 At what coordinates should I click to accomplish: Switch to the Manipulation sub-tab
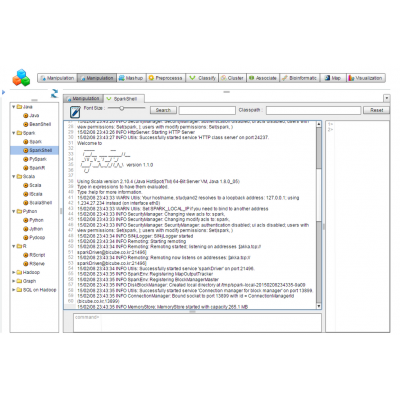pyautogui.click(x=83, y=99)
